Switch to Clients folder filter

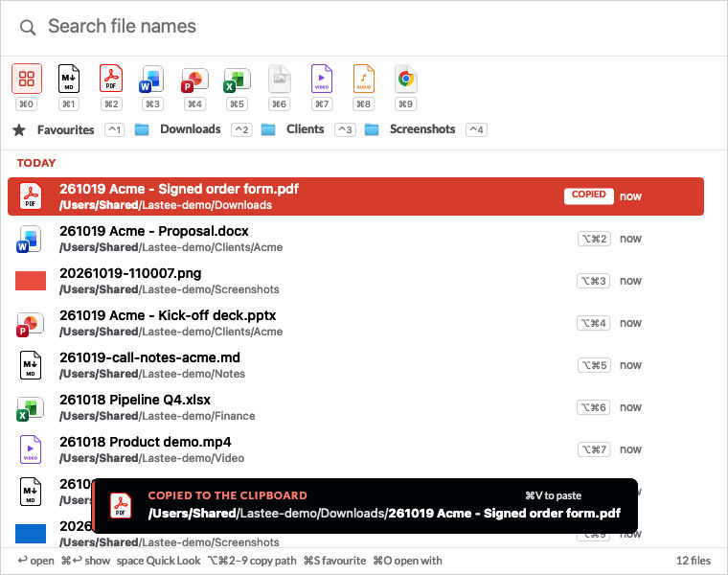(x=305, y=129)
